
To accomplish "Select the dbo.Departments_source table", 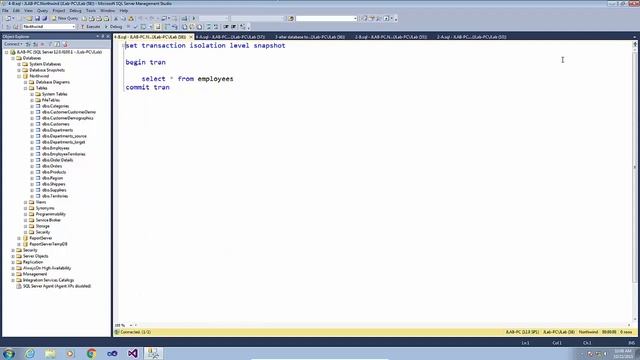I will (64, 136).
